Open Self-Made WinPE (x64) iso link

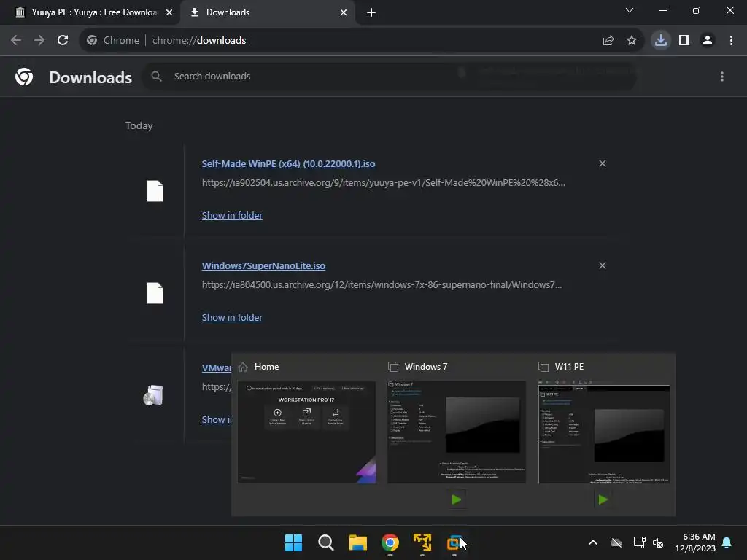pyautogui.click(x=288, y=164)
